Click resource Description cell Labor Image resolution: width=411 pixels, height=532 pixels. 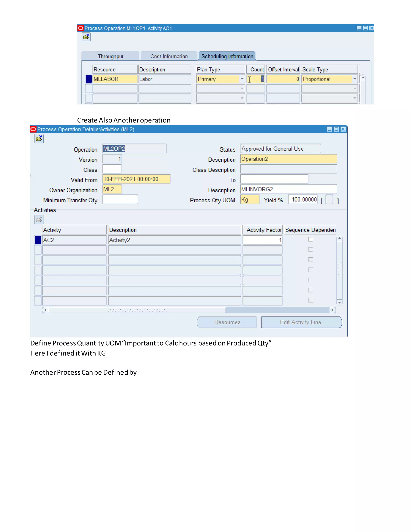tap(165, 79)
